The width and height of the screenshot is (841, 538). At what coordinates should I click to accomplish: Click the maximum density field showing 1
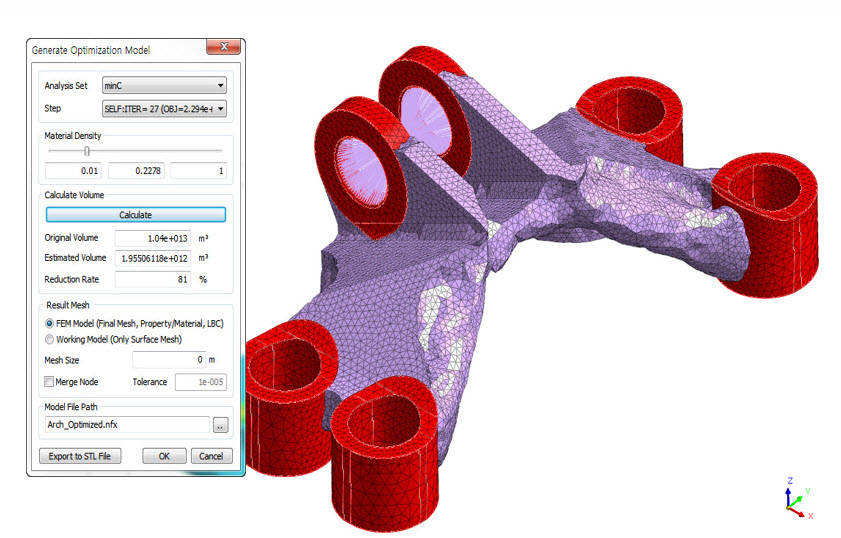pos(198,171)
